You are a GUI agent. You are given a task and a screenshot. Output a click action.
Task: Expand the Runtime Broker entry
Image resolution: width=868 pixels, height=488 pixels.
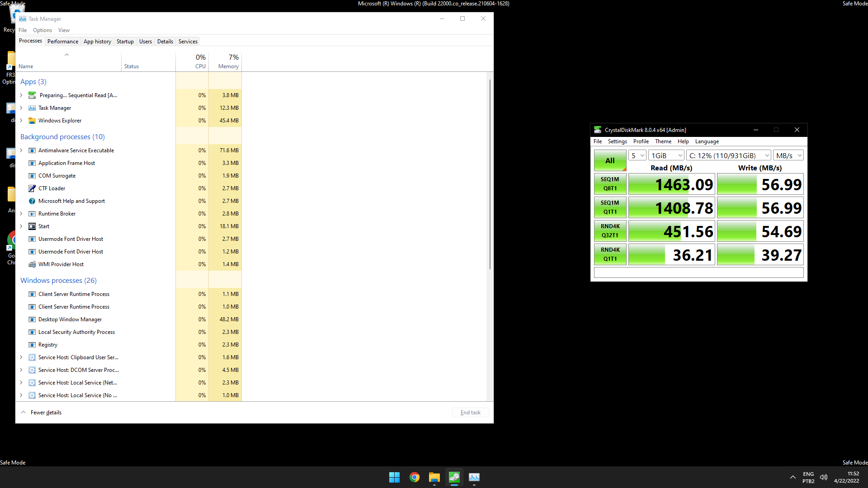(x=21, y=214)
